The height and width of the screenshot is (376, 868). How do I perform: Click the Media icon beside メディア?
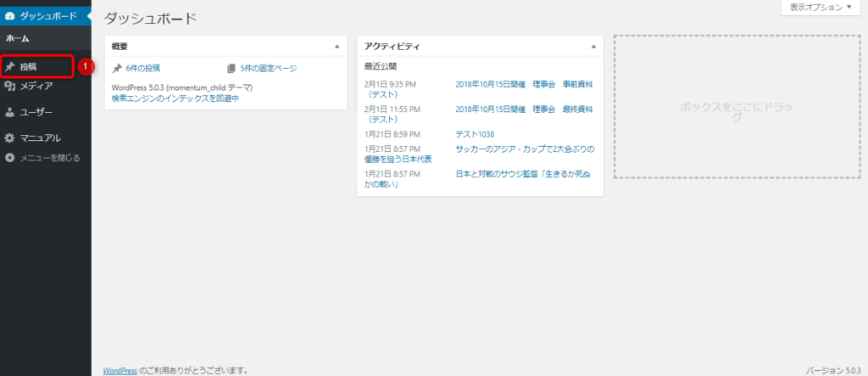click(9, 86)
